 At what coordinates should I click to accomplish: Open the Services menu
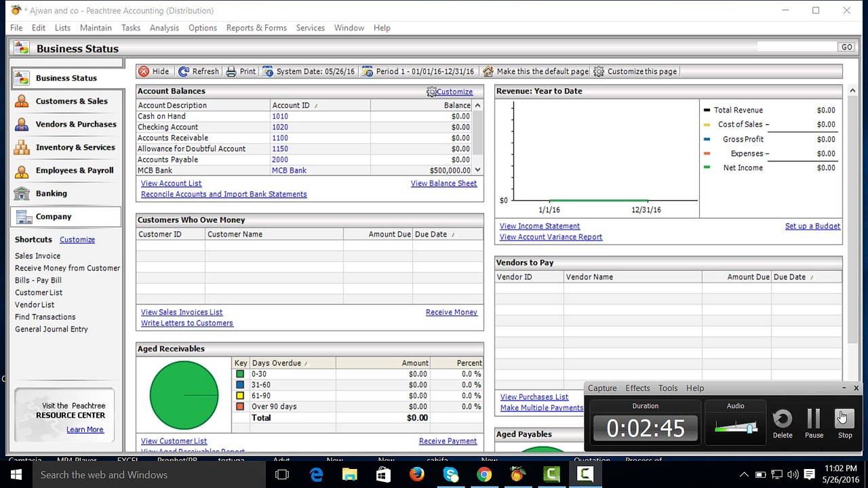pos(311,28)
